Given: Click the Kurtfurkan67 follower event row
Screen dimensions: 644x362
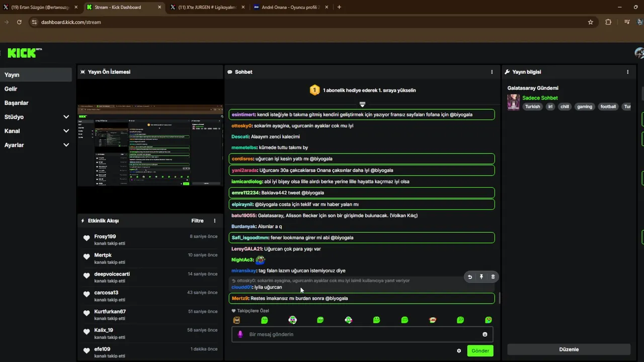Looking at the screenshot, I should point(150,315).
